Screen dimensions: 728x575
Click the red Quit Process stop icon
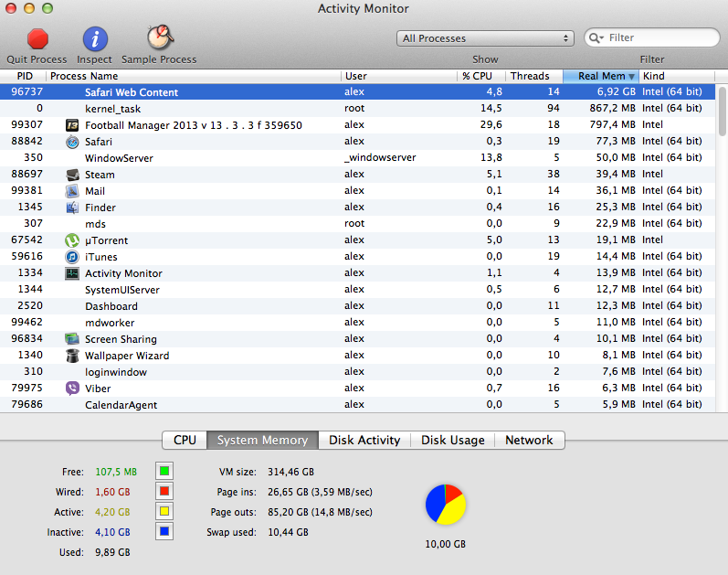[37, 38]
